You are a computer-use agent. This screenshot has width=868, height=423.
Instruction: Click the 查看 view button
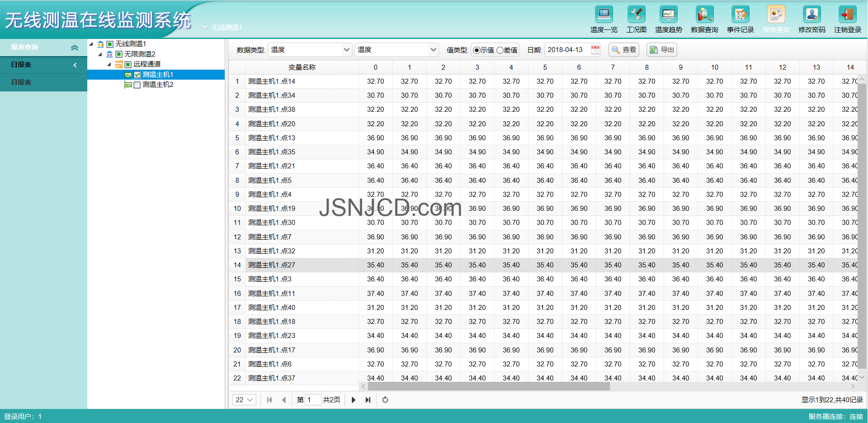pyautogui.click(x=624, y=50)
